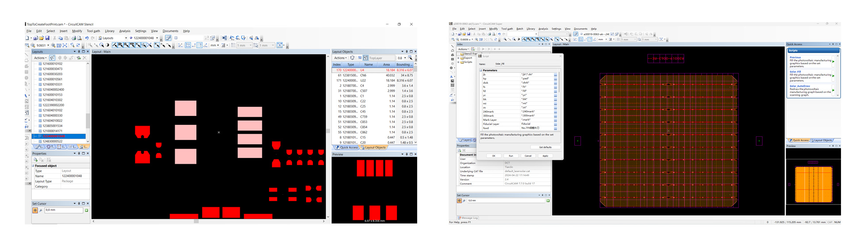The width and height of the screenshot is (868, 247).
Task: Open the mm units dropdown in Stencil toolbar
Action: (x=218, y=45)
